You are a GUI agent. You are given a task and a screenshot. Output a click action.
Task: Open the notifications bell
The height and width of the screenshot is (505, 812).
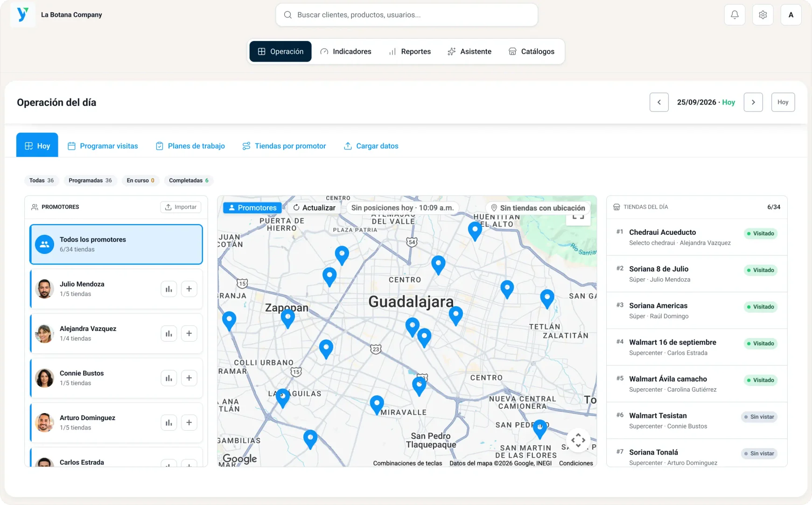[x=735, y=15]
